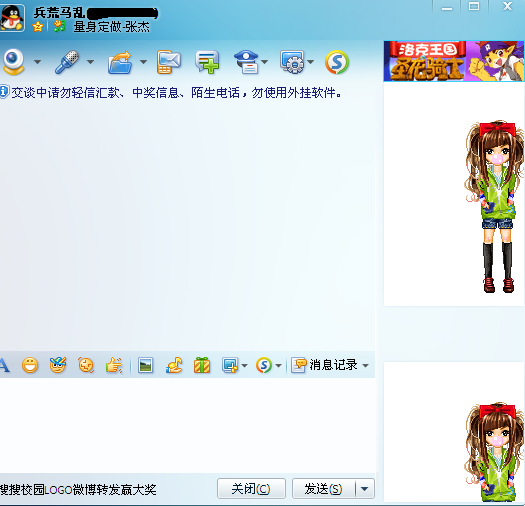Send a gift with gift box icon
525x506 pixels.
pos(202,365)
